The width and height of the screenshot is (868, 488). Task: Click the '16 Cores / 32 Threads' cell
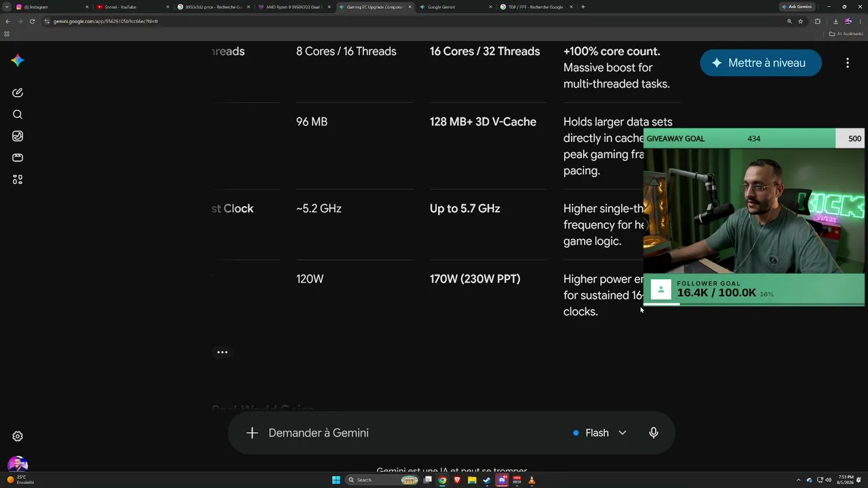485,52
